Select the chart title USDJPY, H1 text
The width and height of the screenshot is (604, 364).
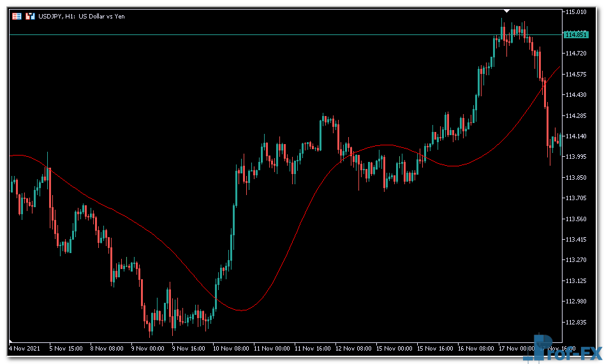(81, 16)
